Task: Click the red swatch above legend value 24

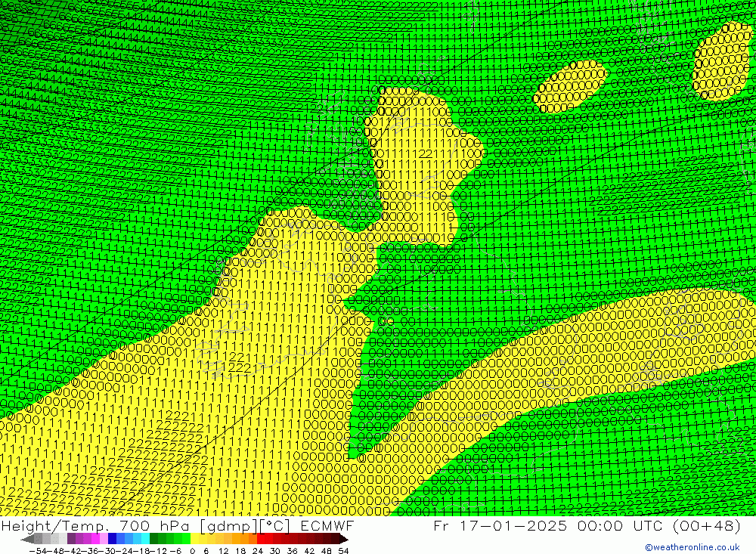Action: (x=261, y=539)
